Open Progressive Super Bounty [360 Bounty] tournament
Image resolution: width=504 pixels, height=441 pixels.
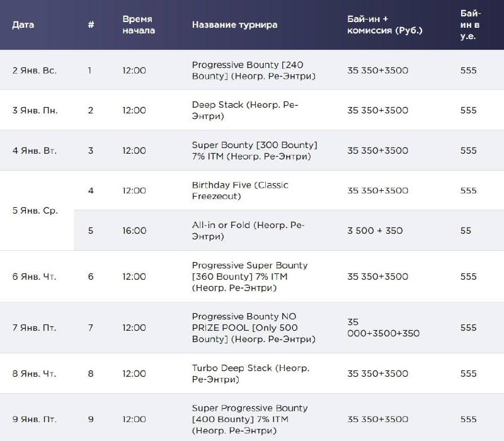pos(250,277)
